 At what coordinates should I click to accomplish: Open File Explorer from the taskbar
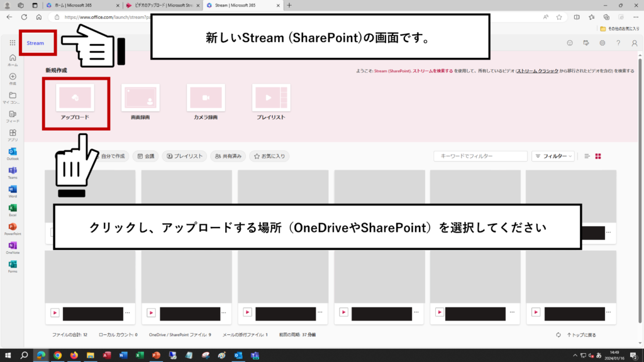click(x=91, y=356)
